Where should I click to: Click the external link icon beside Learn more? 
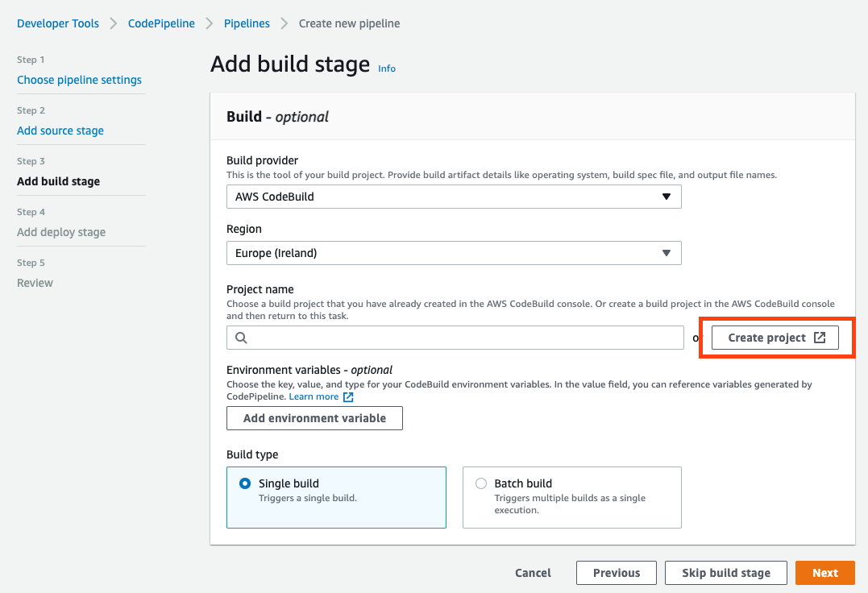point(348,397)
